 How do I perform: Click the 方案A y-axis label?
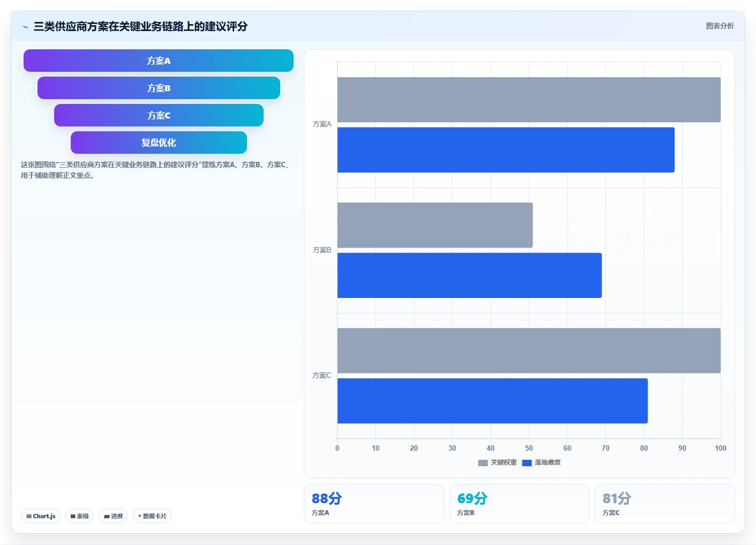(x=322, y=124)
